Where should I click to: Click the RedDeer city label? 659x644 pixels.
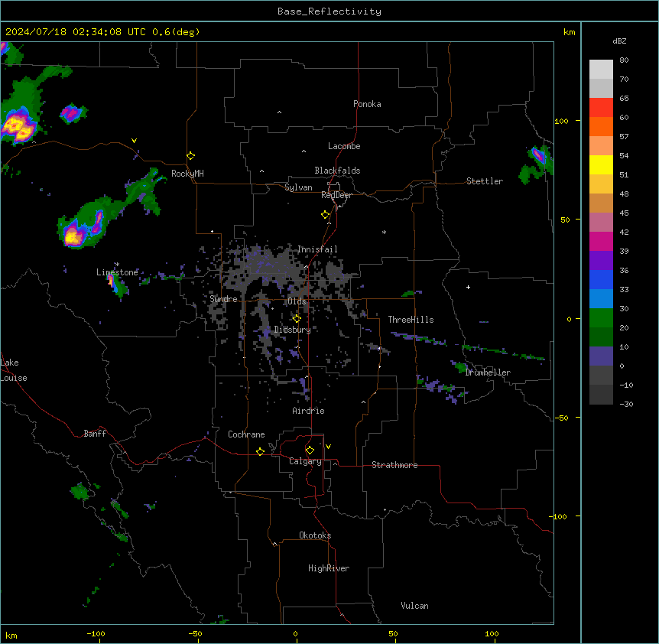(336, 195)
